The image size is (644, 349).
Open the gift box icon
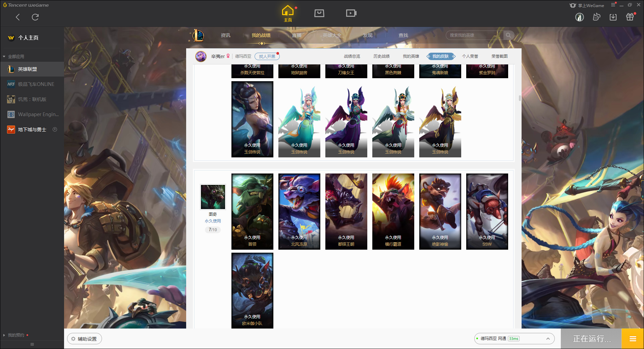click(630, 17)
